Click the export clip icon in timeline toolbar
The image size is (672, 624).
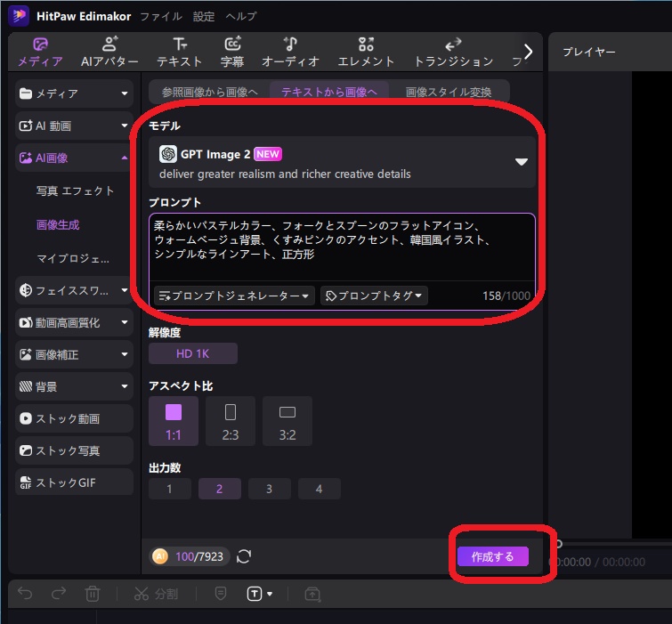coord(312,594)
